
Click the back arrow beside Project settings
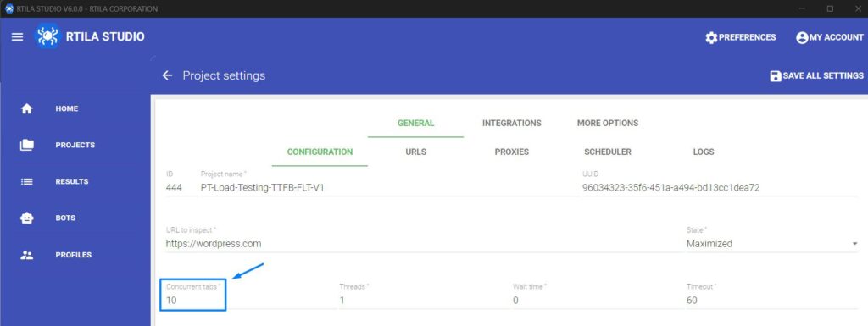167,75
